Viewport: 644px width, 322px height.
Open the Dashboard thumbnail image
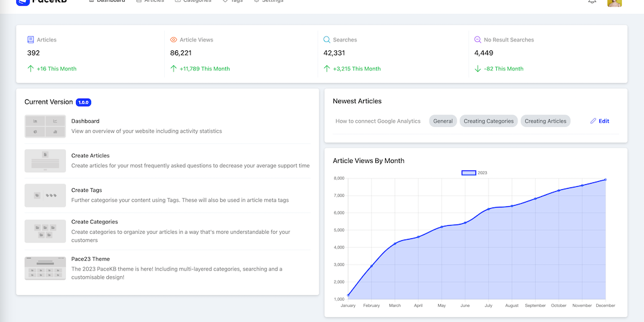tap(45, 126)
